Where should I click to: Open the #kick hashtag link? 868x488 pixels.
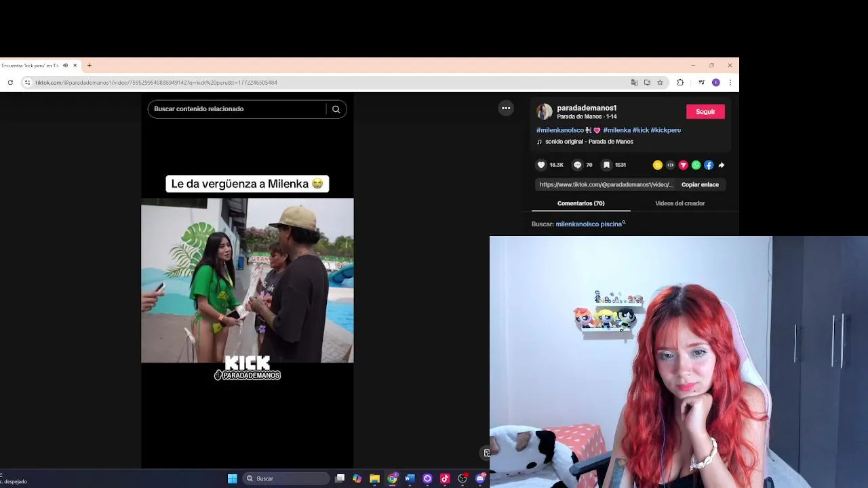coord(641,130)
